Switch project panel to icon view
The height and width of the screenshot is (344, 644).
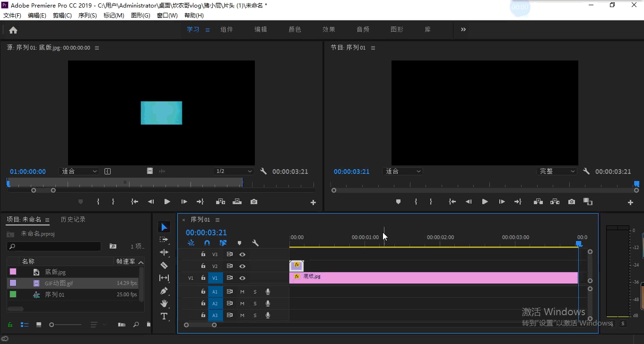tap(39, 325)
